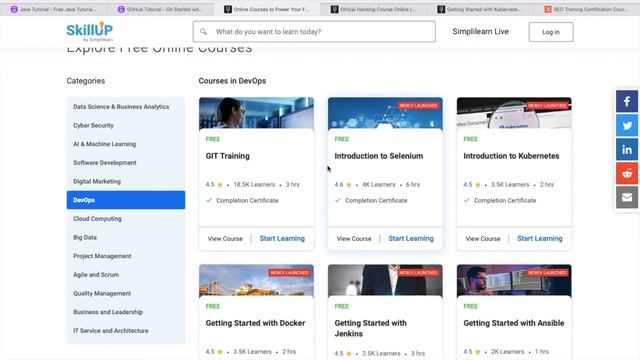This screenshot has width=640, height=360.
Task: Start Learning GIT Training
Action: 282,238
